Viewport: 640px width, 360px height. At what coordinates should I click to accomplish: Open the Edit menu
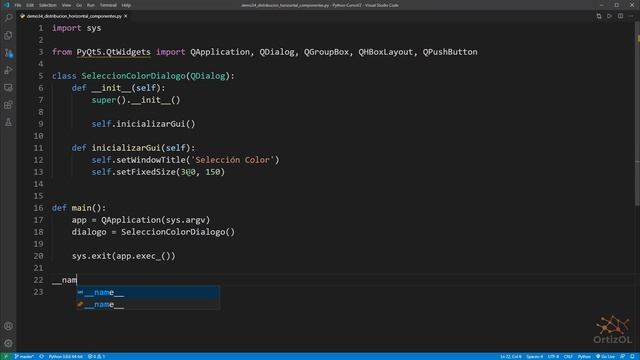tap(30, 5)
